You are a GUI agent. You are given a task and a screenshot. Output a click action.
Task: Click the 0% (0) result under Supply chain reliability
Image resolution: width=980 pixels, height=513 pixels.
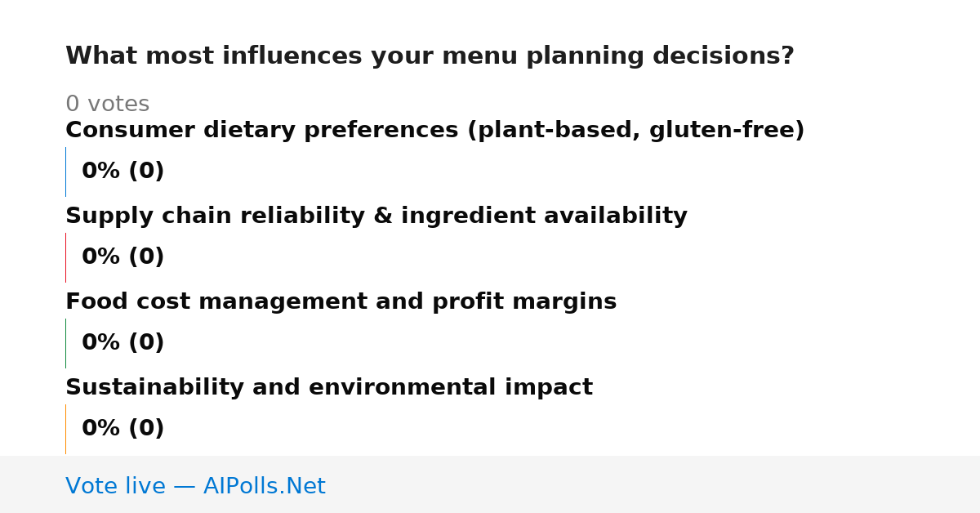coord(122,257)
